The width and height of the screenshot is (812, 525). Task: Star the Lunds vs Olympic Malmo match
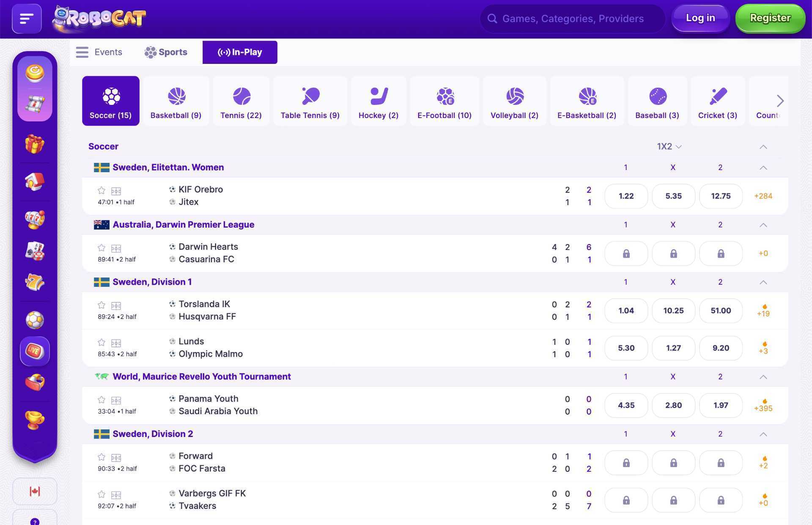[x=101, y=343]
